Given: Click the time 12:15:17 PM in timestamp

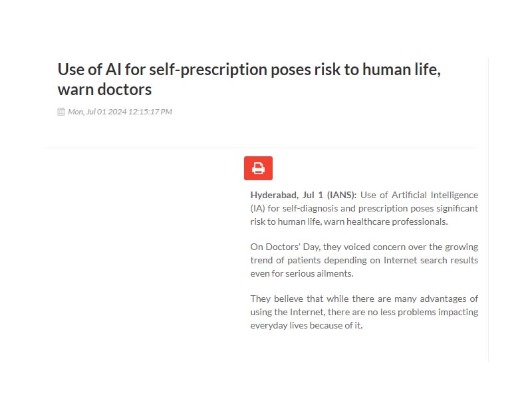Looking at the screenshot, I should [150, 112].
